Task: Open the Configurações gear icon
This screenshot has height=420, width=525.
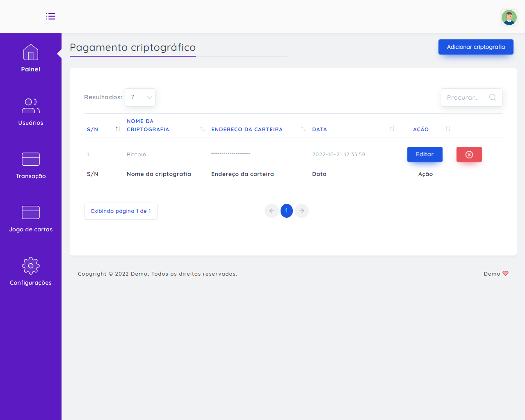Action: click(x=31, y=266)
